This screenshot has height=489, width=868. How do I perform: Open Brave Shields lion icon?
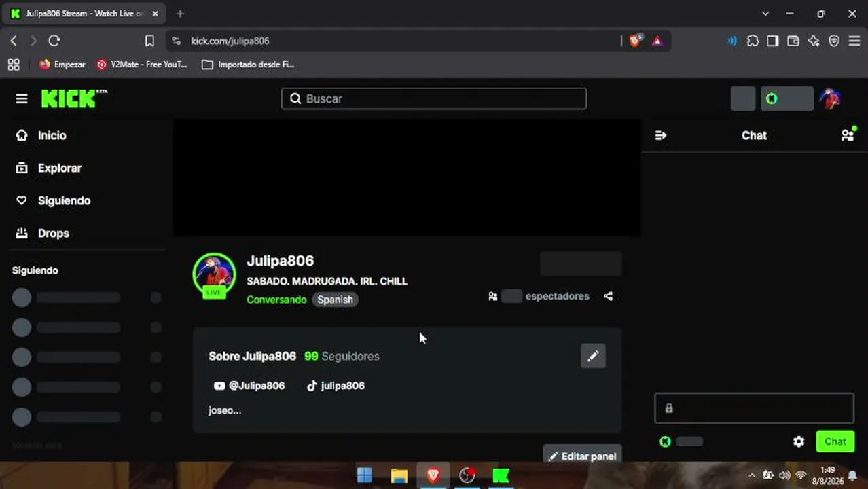[x=635, y=41]
